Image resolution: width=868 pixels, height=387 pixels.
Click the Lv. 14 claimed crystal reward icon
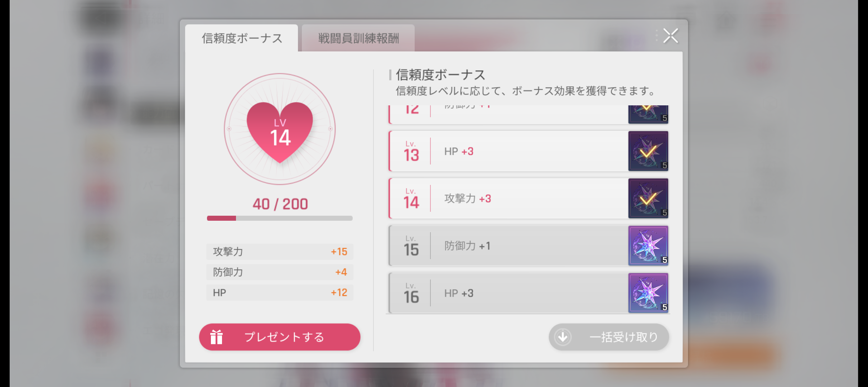tap(648, 198)
